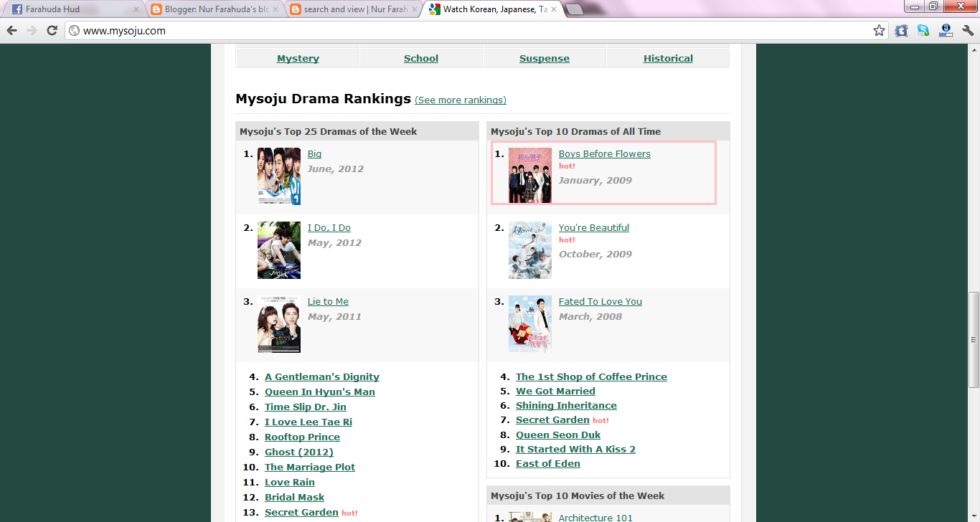Open We Got Married link

tap(555, 391)
